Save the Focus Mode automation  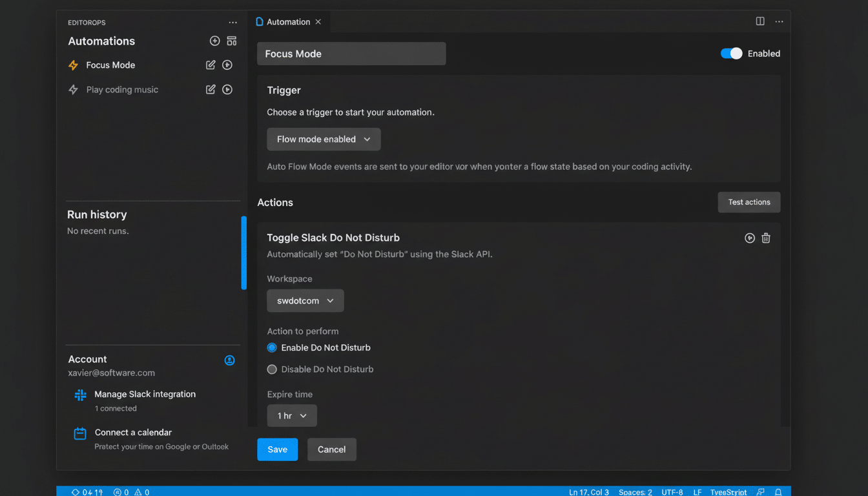(x=277, y=449)
